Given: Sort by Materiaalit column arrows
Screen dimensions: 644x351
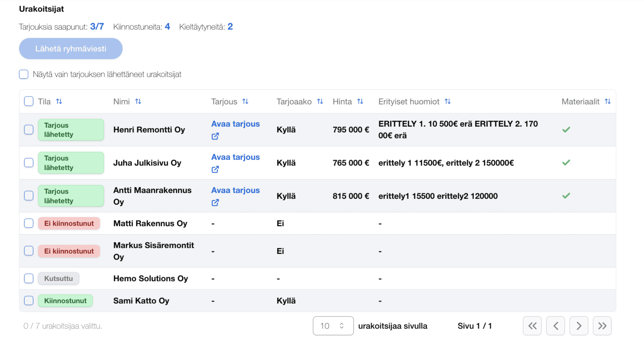Looking at the screenshot, I should (608, 102).
